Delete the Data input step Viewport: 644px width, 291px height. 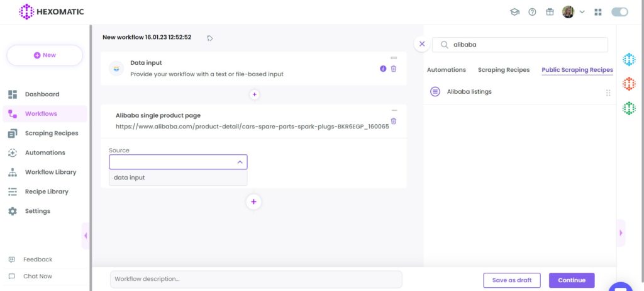point(394,69)
